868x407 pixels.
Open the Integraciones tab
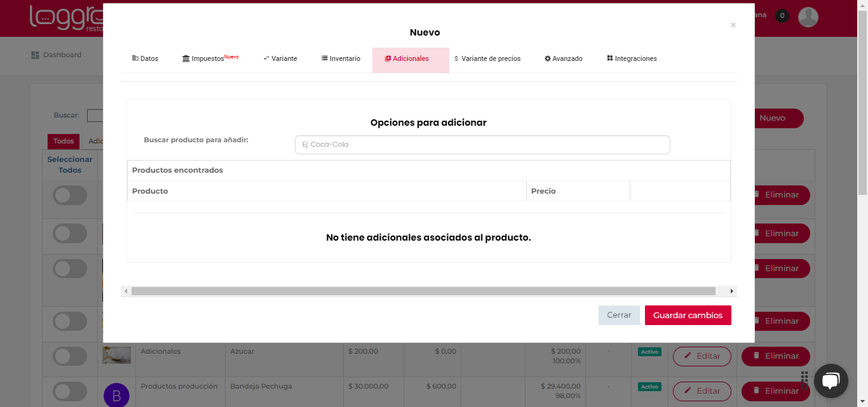coord(632,58)
